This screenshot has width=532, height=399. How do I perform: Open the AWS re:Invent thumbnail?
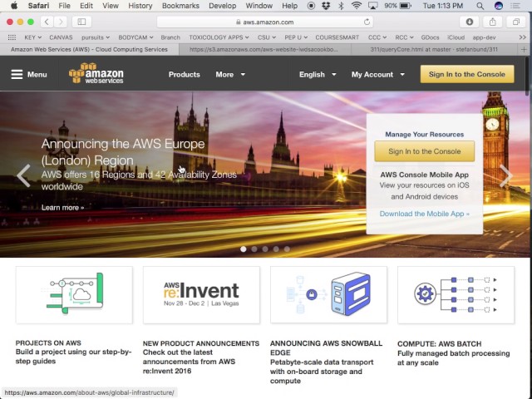coord(201,295)
